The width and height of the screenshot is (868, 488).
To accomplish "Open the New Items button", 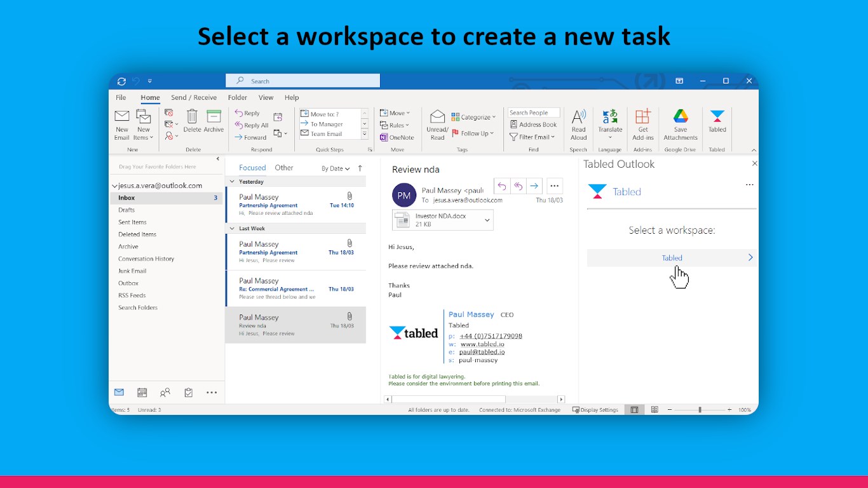I will pos(144,125).
